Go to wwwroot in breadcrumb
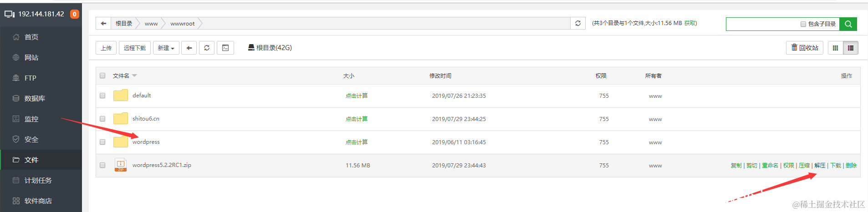This screenshot has width=868, height=212. coord(183,24)
